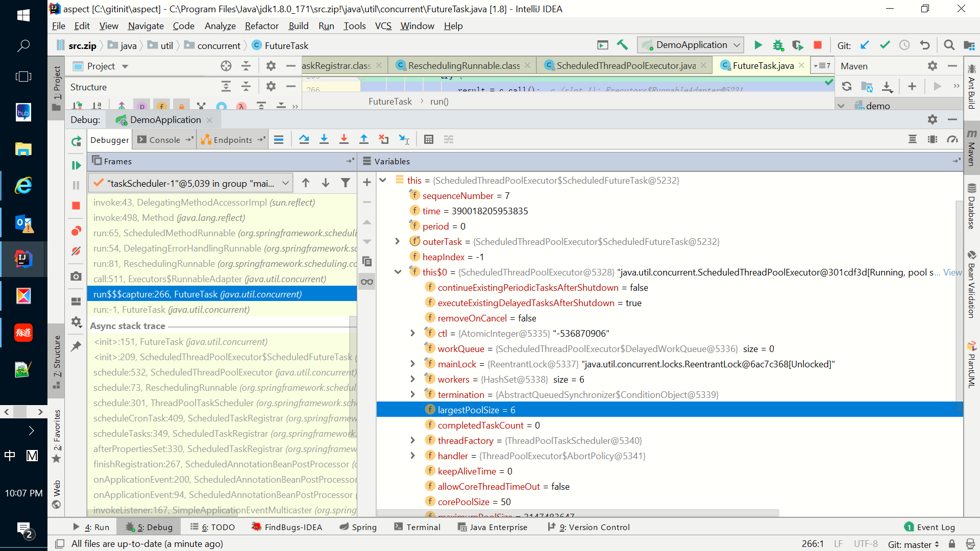The width and height of the screenshot is (980, 551).
Task: Click the Build Project hammer icon
Action: 622,45
